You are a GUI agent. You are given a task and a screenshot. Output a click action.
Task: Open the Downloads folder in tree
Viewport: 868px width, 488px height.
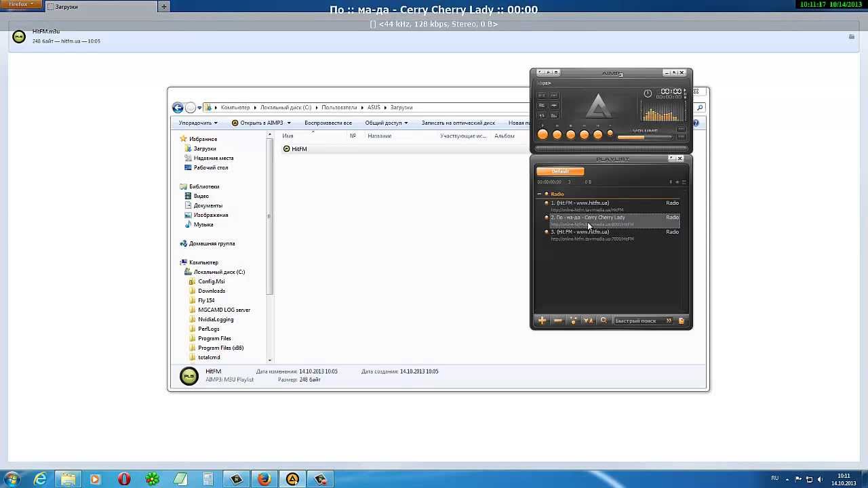211,291
